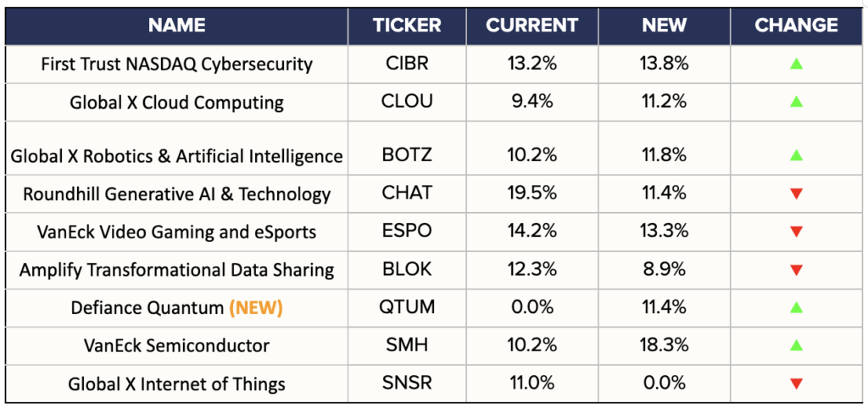Click the NAME column header
This screenshot has height=409, width=868.
pos(176,25)
